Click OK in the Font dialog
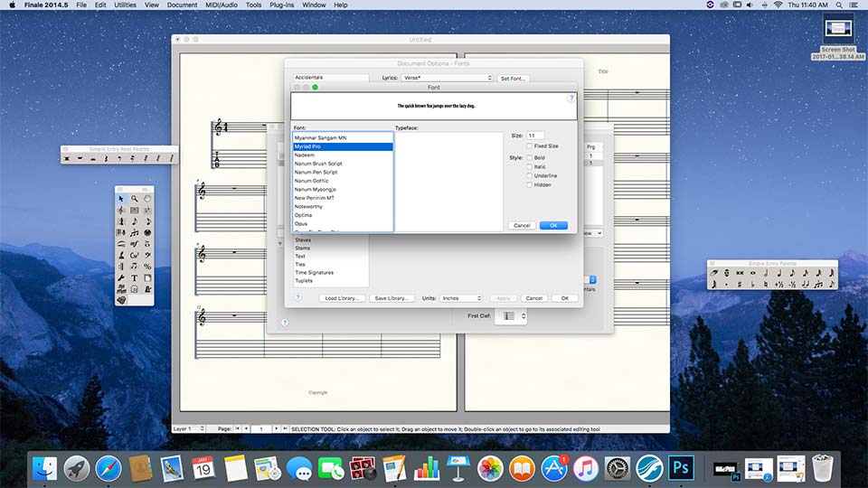868x488 pixels. pos(552,225)
